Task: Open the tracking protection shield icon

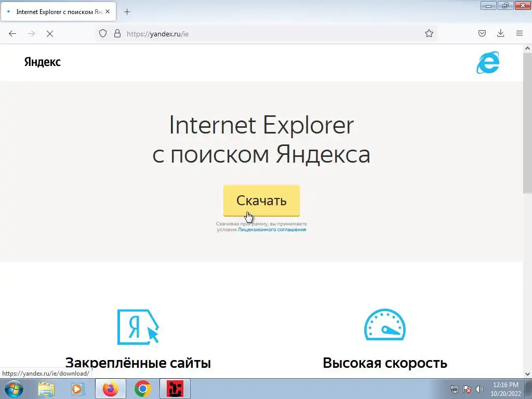Action: 103,34
